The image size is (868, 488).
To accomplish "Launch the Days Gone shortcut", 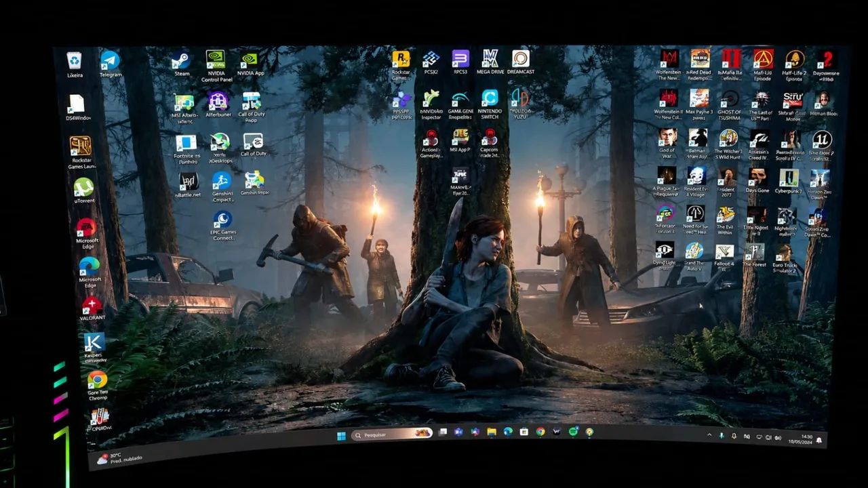I will coord(758,181).
